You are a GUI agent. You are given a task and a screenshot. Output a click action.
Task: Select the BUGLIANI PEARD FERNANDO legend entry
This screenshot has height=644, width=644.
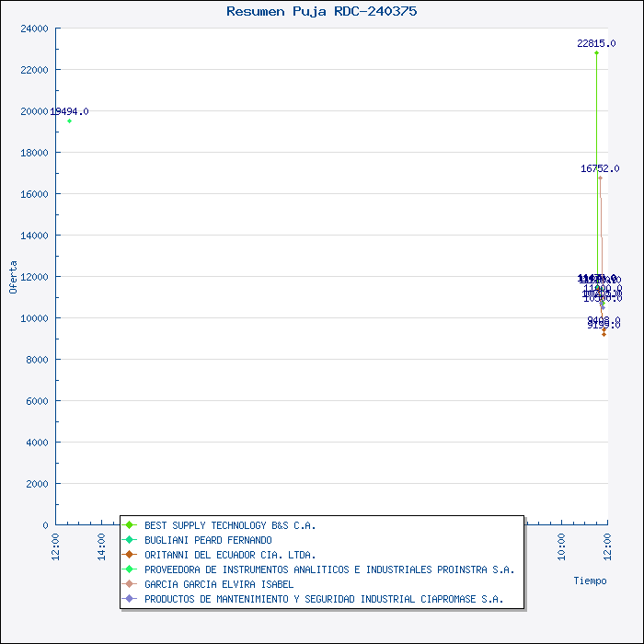(x=208, y=540)
